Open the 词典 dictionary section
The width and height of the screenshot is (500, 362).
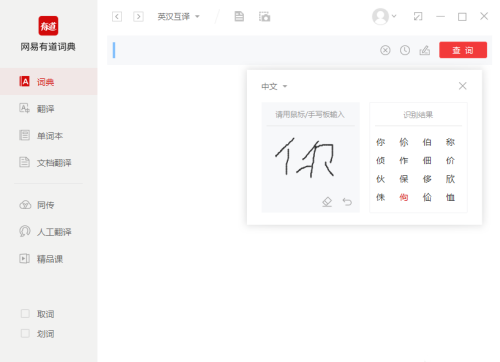[49, 82]
